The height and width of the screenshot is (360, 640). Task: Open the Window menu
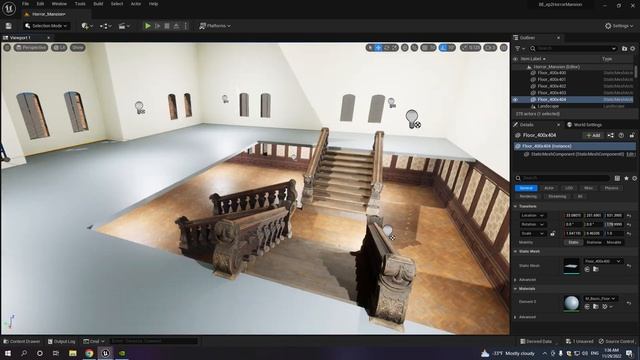[59, 4]
